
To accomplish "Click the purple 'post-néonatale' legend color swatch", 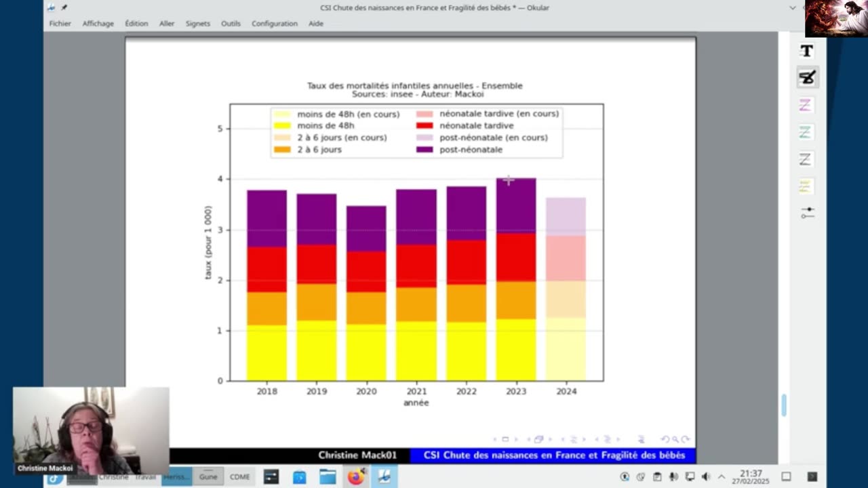I will [425, 150].
